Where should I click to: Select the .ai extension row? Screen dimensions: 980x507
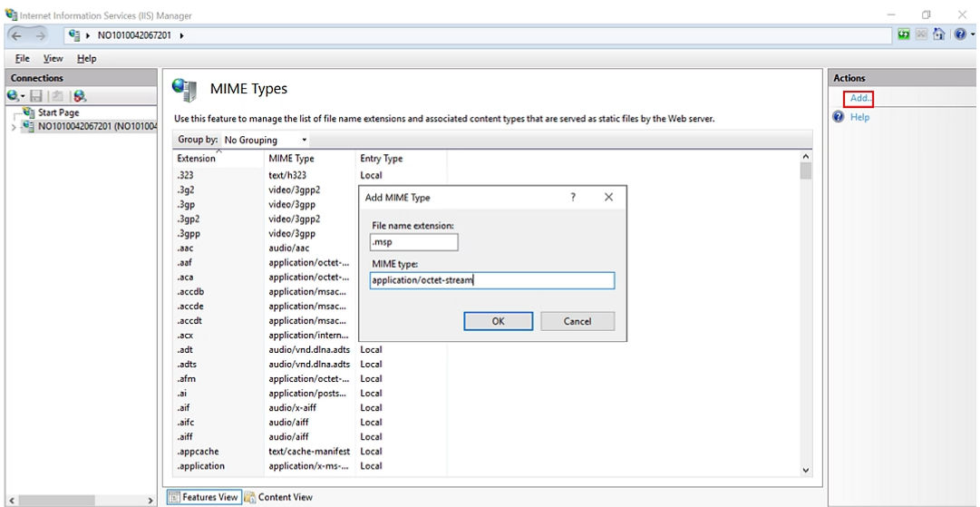coord(310,394)
